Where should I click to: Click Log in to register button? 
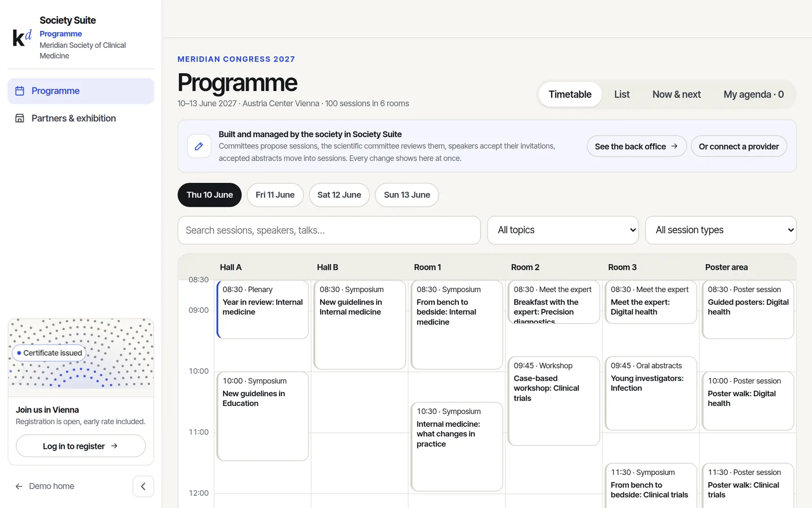click(x=81, y=446)
